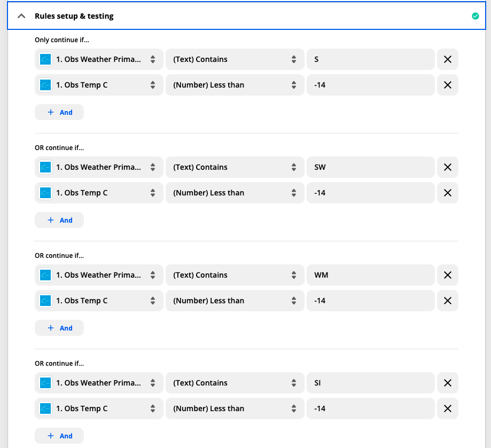Add an And condition to first rule group
The image size is (491, 448).
(59, 112)
